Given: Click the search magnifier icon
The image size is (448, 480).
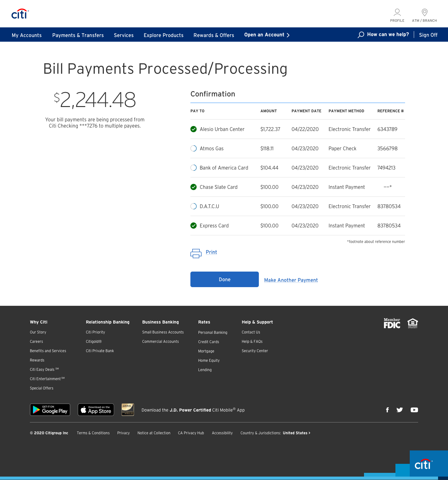Looking at the screenshot, I should point(361,35).
